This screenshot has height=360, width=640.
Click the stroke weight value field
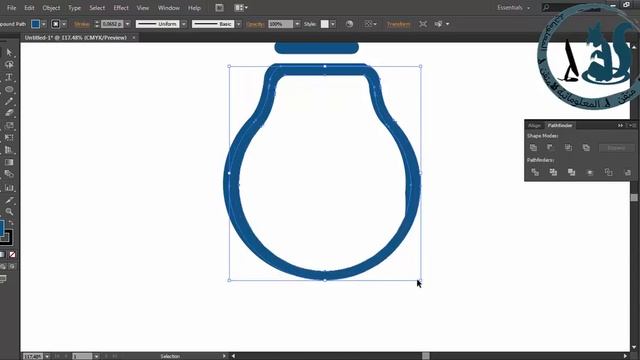(112, 24)
